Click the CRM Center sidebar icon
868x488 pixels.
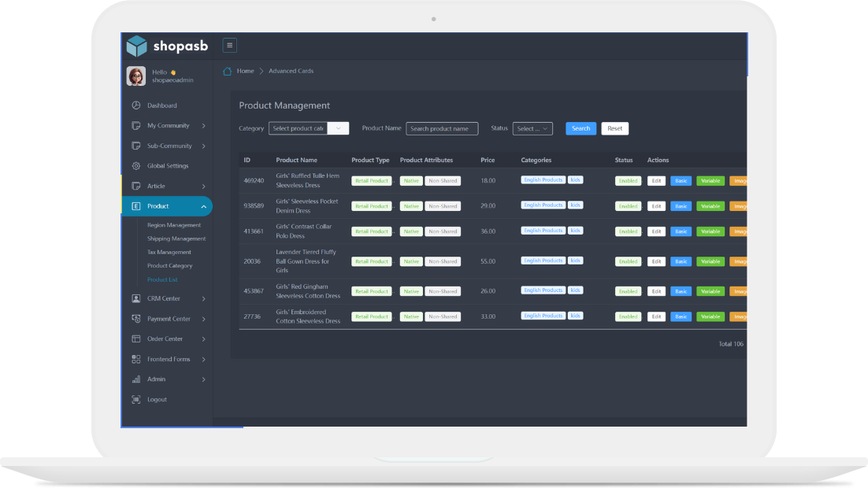[135, 299]
